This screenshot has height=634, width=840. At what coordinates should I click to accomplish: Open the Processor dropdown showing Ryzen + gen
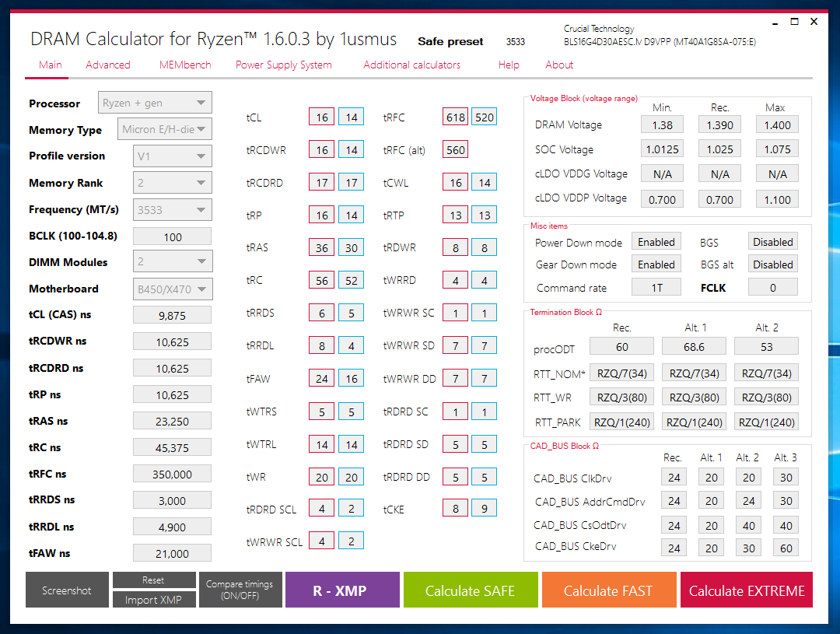point(155,103)
